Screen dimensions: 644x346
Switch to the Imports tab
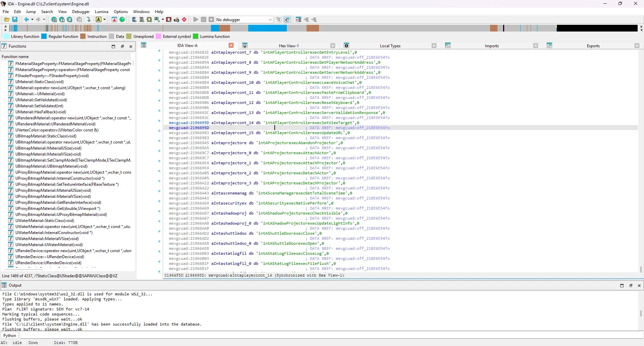492,46
